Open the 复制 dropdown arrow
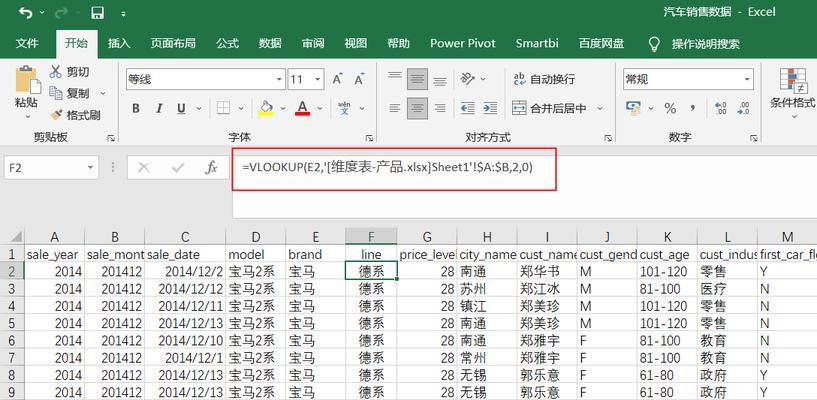Image resolution: width=817 pixels, height=400 pixels. (103, 93)
